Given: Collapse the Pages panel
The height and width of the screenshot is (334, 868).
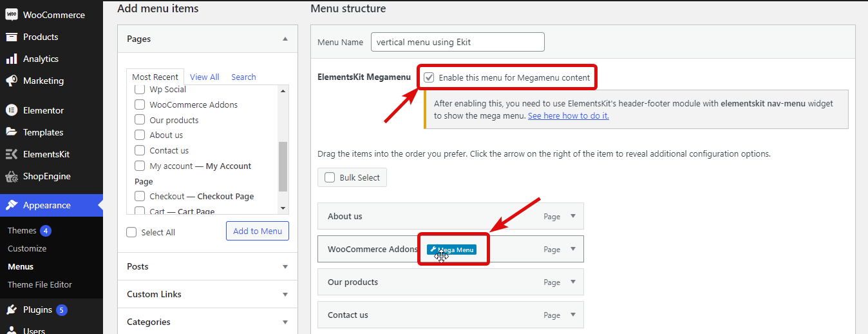Looking at the screenshot, I should click(285, 39).
